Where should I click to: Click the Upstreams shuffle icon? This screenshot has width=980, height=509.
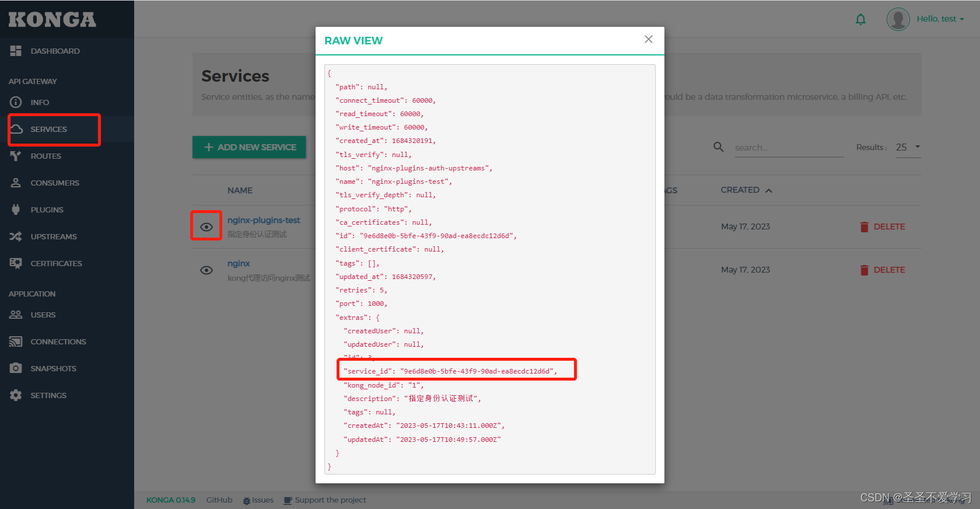(x=16, y=236)
